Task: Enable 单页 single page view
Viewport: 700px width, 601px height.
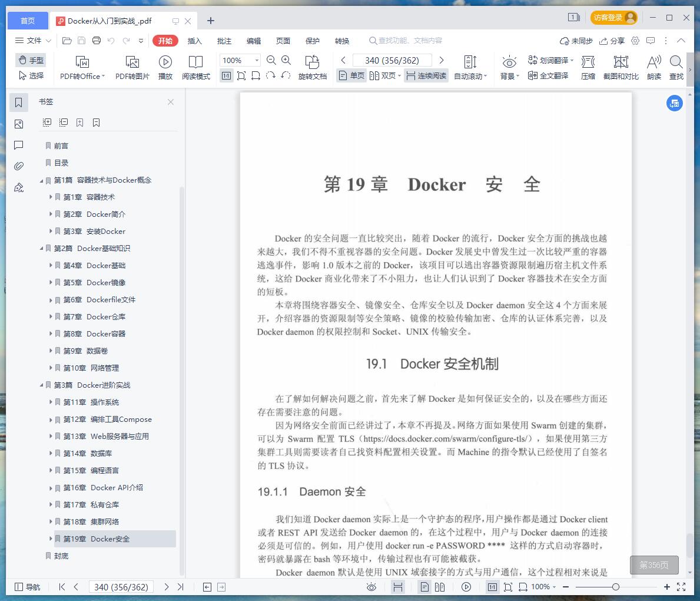Action: (x=351, y=75)
